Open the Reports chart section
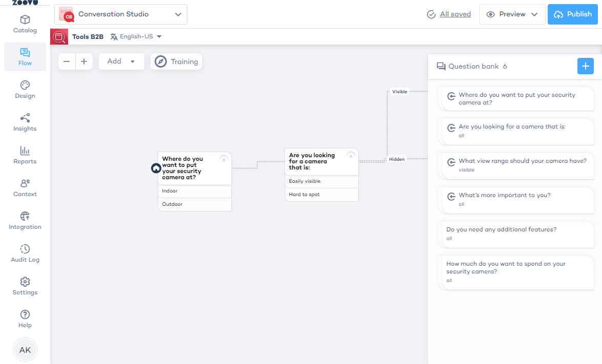Viewport: 602px width, 364px height. [25, 155]
